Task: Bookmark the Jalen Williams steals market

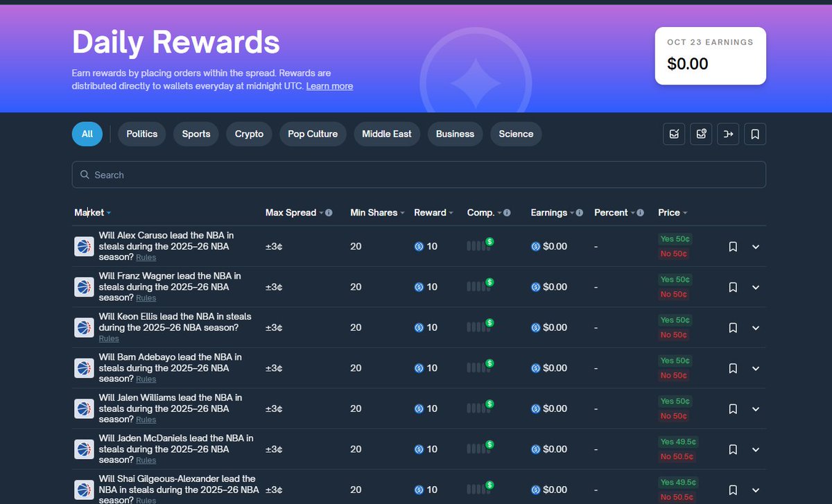Action: 733,408
